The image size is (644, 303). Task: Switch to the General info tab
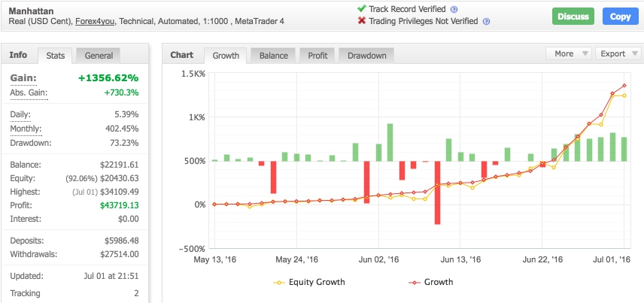pos(99,56)
